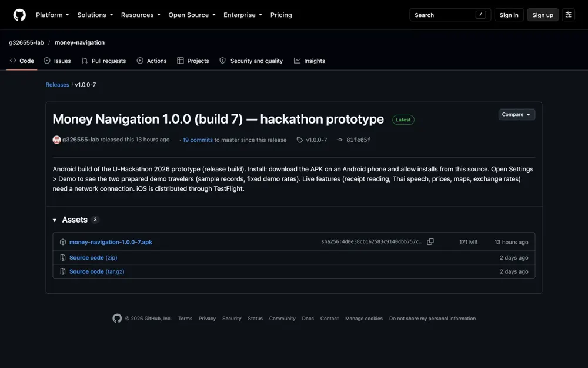
Task: Click the commit icon beside 81fe05f
Action: (x=340, y=140)
